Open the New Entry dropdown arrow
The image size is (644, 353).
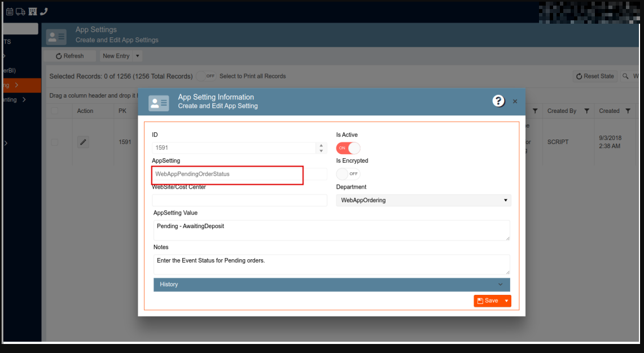click(x=138, y=56)
